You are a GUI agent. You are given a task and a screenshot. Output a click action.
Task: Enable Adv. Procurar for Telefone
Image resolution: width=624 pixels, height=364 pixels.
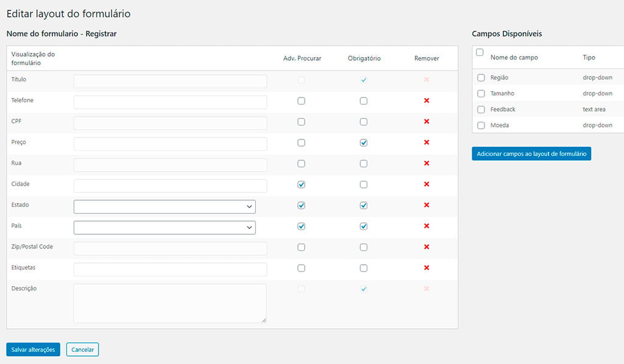pos(301,101)
